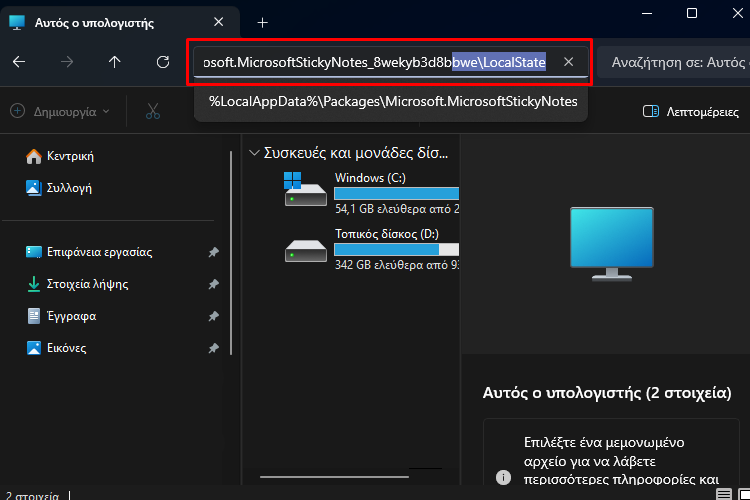750x500 pixels.
Task: Collapse the Συσκευές και μονάδες δίσκου group
Action: [254, 153]
